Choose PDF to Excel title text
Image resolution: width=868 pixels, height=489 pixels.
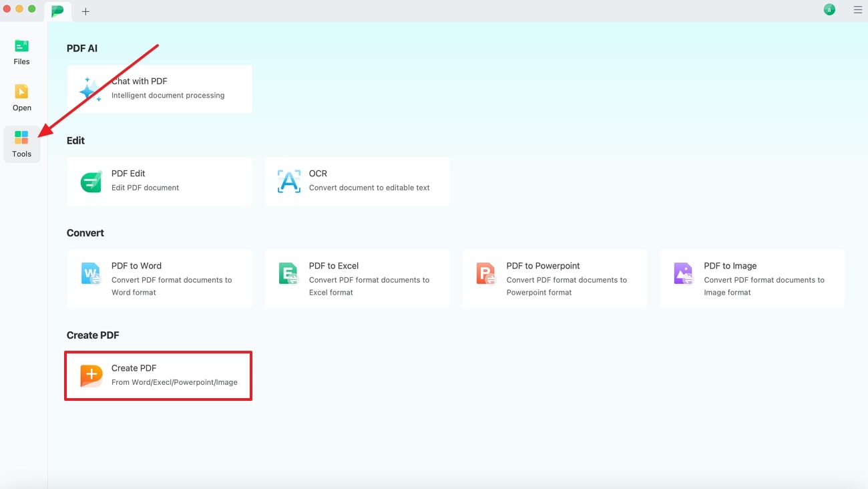pos(334,265)
